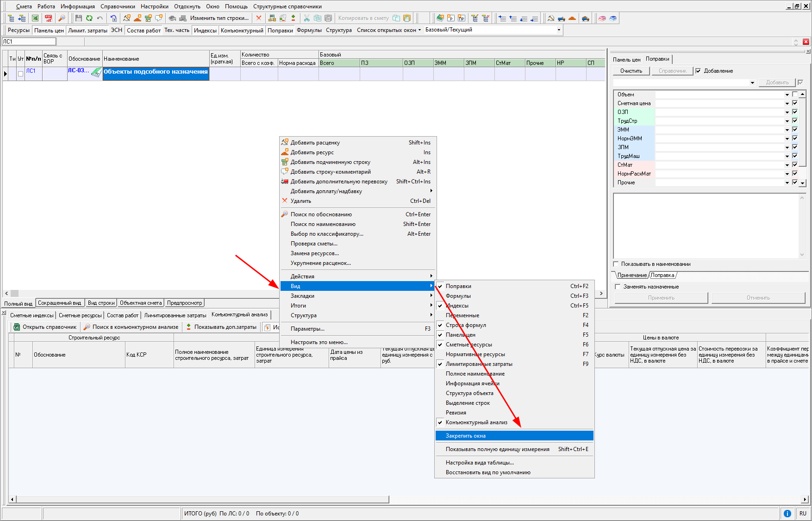Click the PDF export toolbar icon
The width and height of the screenshot is (812, 521).
48,18
